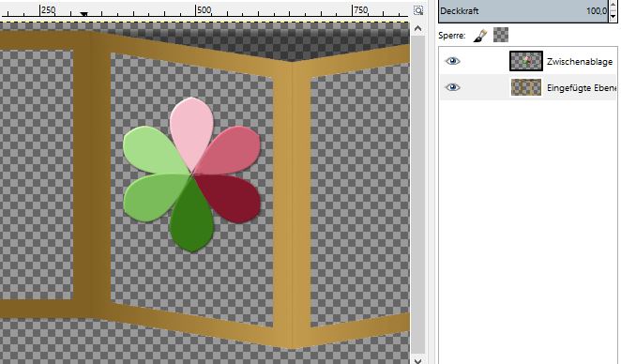The height and width of the screenshot is (364, 621).
Task: Click the vertical canvas scrollbar track
Action: tap(417, 194)
